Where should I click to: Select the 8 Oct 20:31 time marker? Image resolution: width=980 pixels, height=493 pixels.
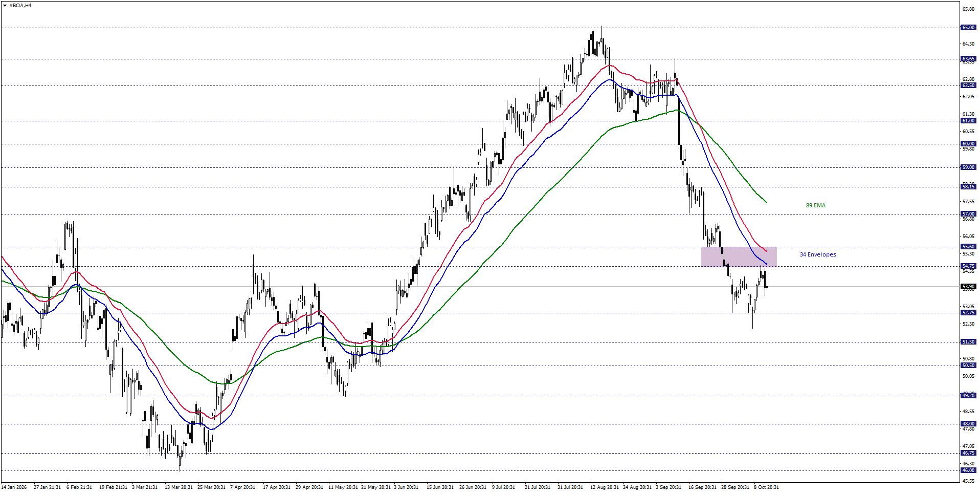click(x=766, y=487)
